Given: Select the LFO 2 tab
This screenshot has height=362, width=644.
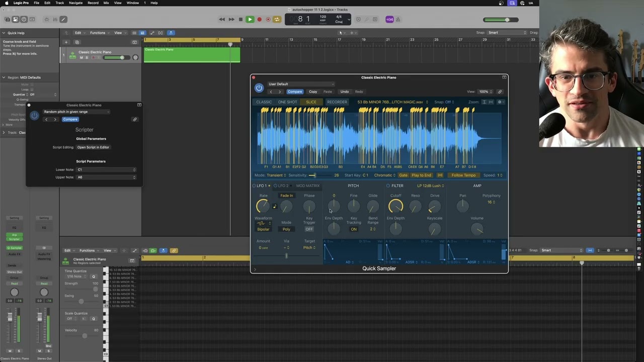Looking at the screenshot, I should point(283,186).
